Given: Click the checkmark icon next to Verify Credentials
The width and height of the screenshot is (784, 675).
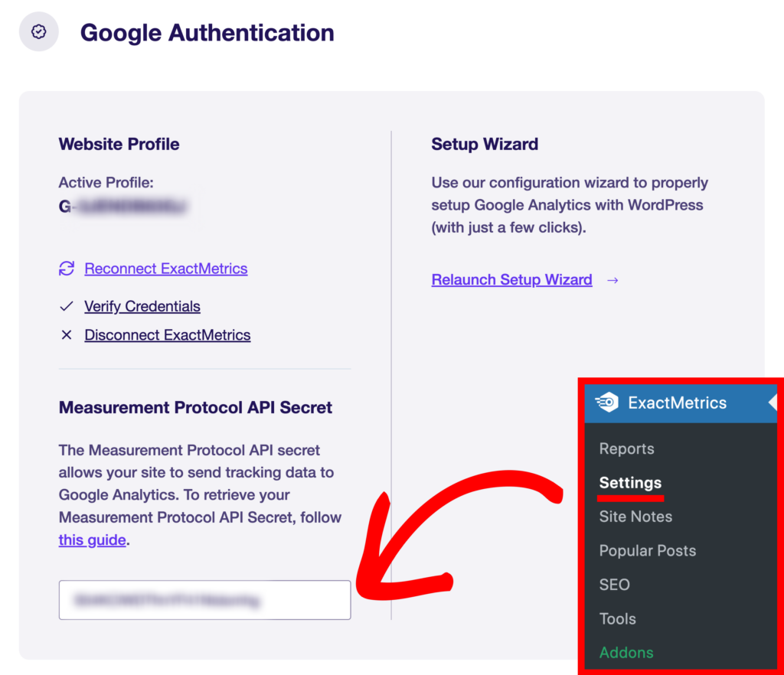Looking at the screenshot, I should pos(67,306).
